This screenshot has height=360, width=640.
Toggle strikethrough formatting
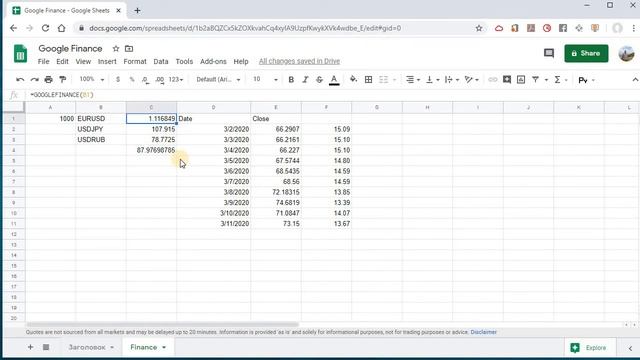click(319, 80)
